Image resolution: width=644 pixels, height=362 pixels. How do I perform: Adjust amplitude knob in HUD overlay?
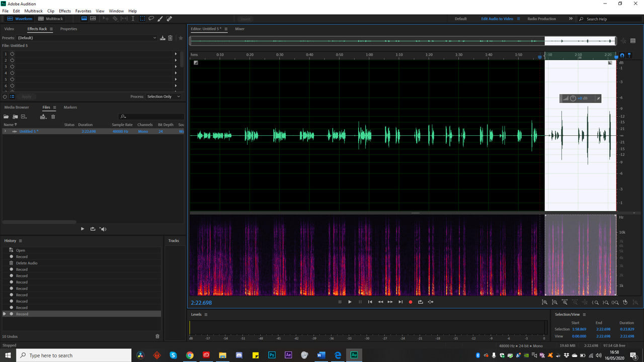click(573, 98)
